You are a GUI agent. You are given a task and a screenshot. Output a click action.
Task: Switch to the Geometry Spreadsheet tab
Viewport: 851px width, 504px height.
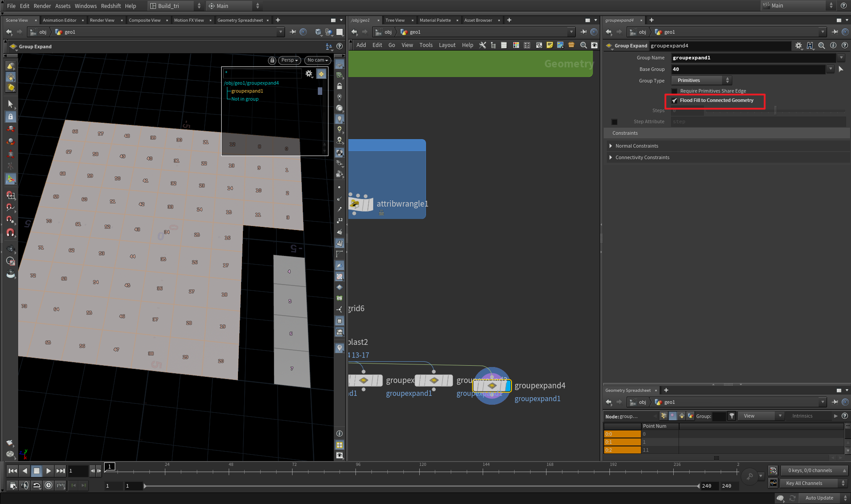(x=239, y=20)
